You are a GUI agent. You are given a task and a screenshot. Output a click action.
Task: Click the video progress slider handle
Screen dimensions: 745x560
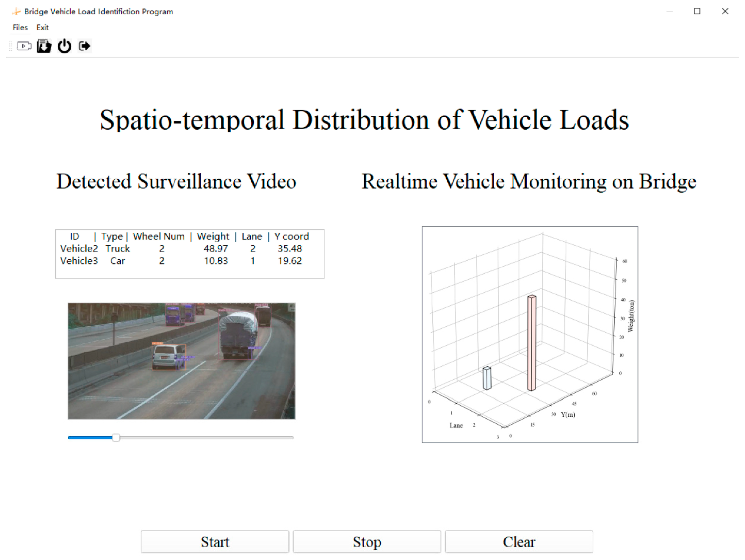coord(116,437)
